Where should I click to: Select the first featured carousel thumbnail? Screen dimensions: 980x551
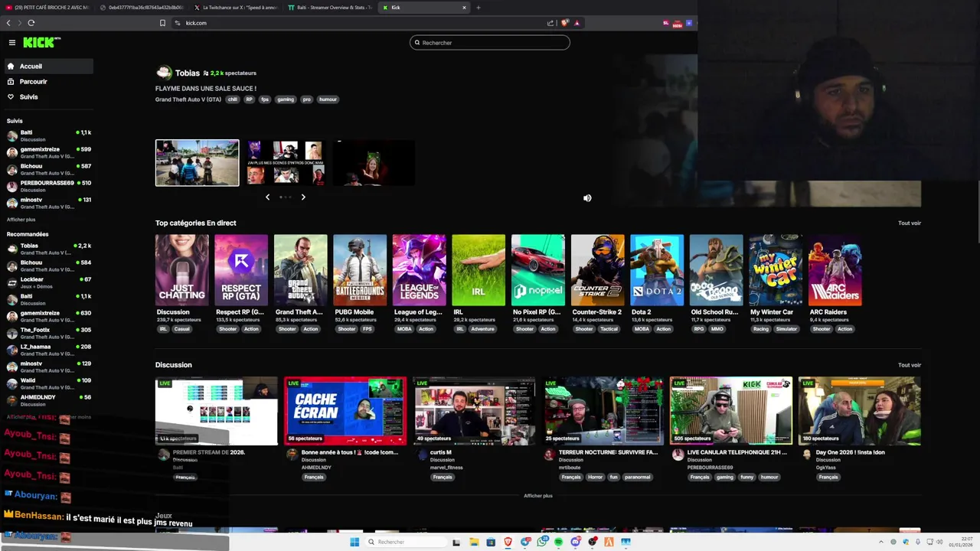[x=198, y=163]
